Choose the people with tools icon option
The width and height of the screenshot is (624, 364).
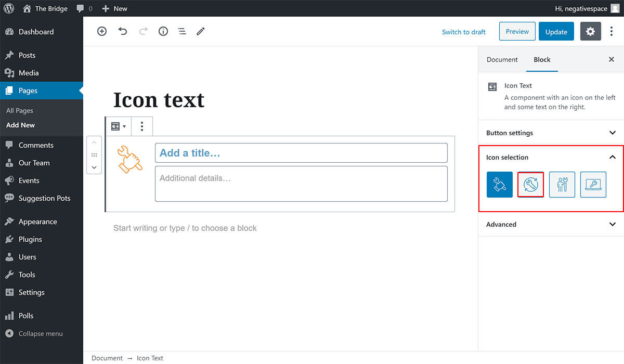click(x=562, y=185)
